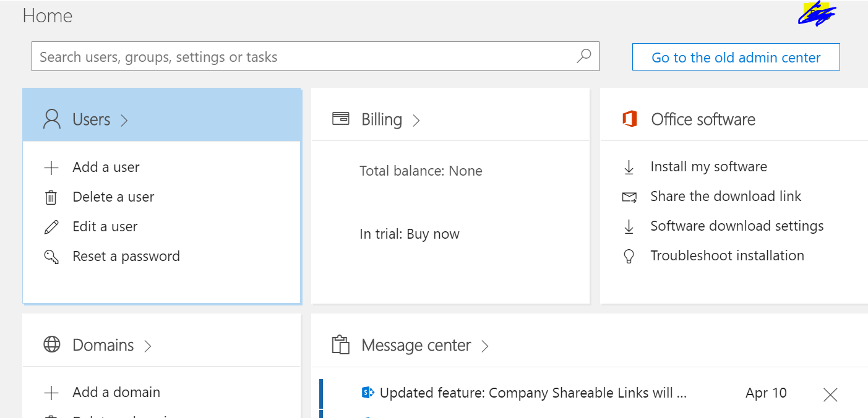This screenshot has height=418, width=868.
Task: Open the Users heading
Action: pos(92,119)
